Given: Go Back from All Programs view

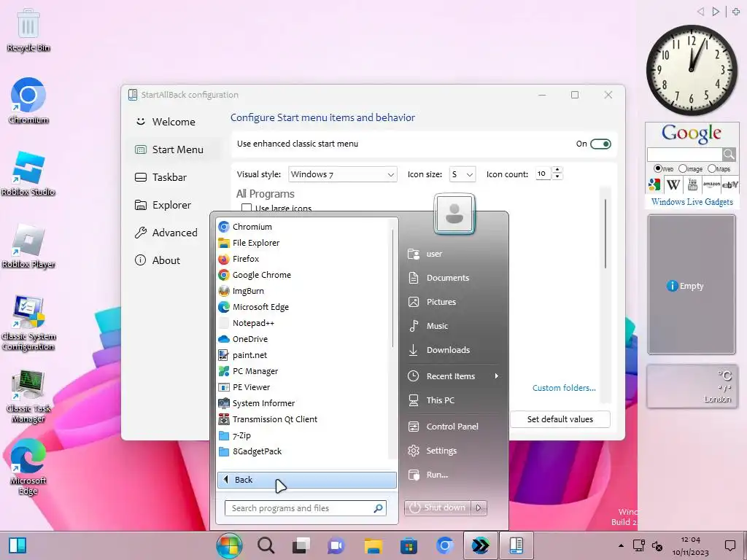Looking at the screenshot, I should tap(307, 480).
